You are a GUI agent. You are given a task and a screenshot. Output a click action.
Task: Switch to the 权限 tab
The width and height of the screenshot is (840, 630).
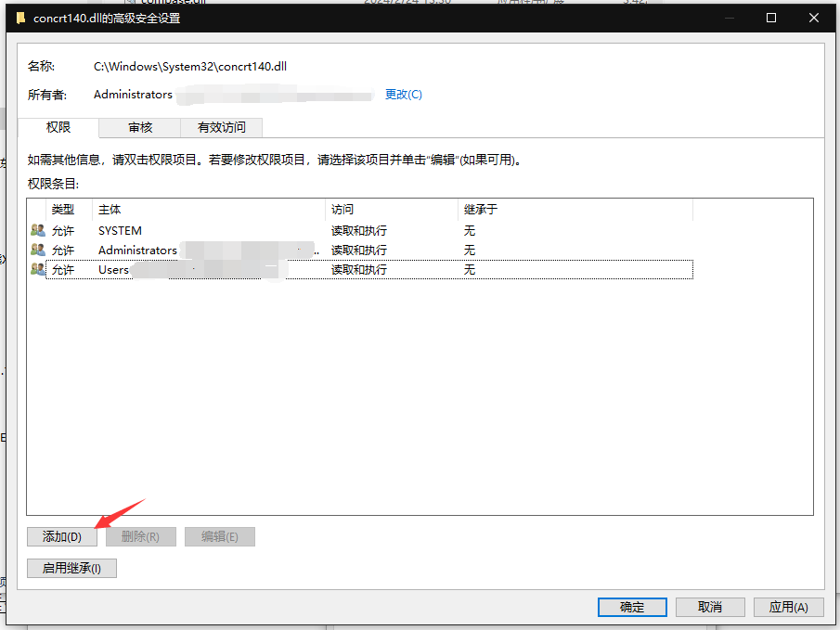[x=58, y=127]
